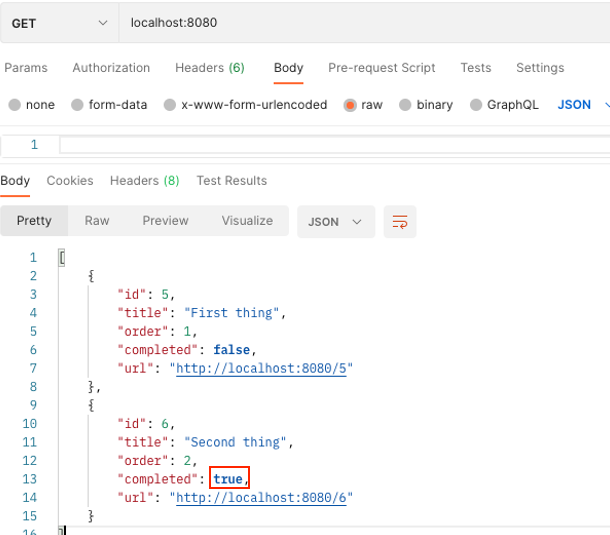Open the Authorization tab

pos(111,68)
